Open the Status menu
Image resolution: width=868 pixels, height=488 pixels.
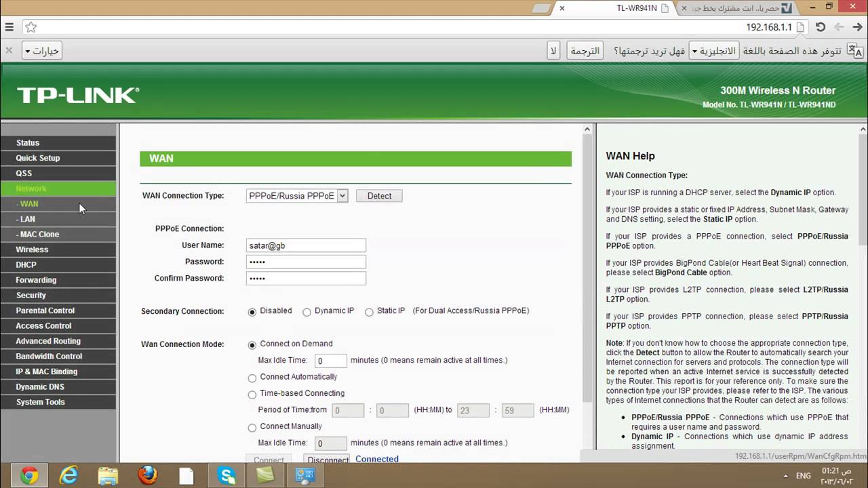tap(58, 143)
